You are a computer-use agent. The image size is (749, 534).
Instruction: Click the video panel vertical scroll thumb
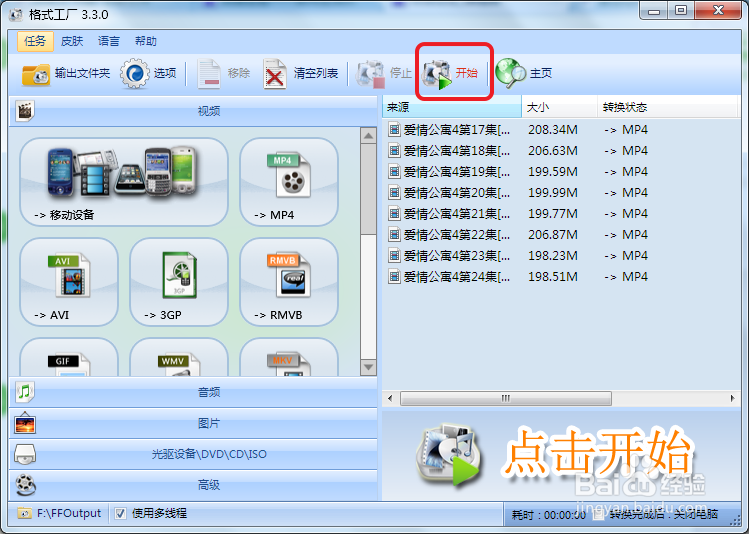368,189
